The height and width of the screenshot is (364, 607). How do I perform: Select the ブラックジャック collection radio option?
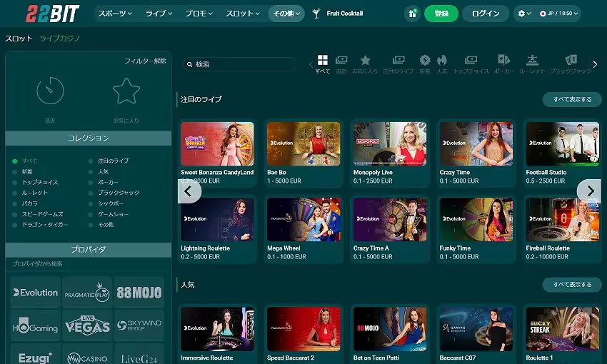[x=91, y=193]
